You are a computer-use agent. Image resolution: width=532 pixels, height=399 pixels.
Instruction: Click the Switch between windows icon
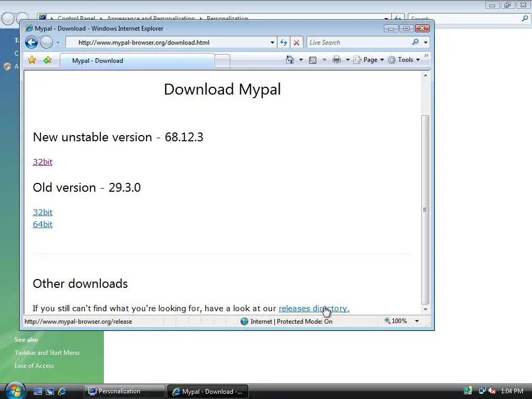(50, 392)
